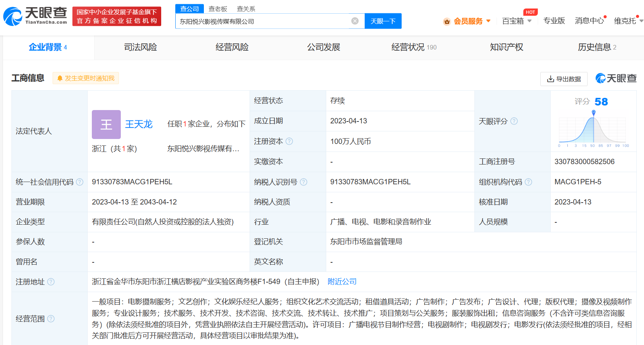Image resolution: width=644 pixels, height=345 pixels.
Task: Click the help icon next to 纳税人识别号
Action: coord(303,182)
